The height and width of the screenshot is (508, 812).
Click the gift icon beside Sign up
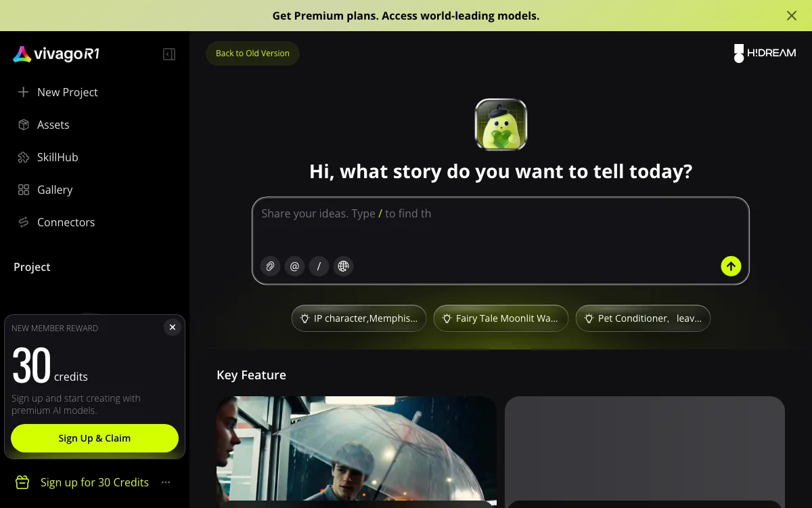pos(22,482)
